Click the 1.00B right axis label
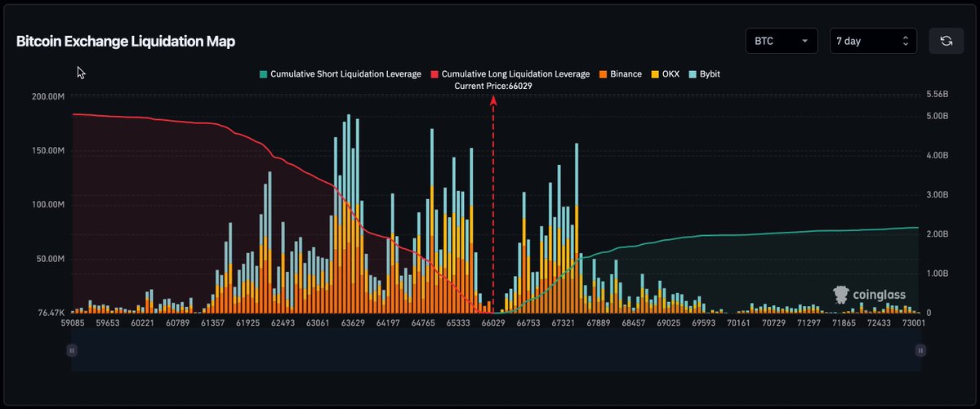Viewport: 980px width, 409px height. pos(937,273)
